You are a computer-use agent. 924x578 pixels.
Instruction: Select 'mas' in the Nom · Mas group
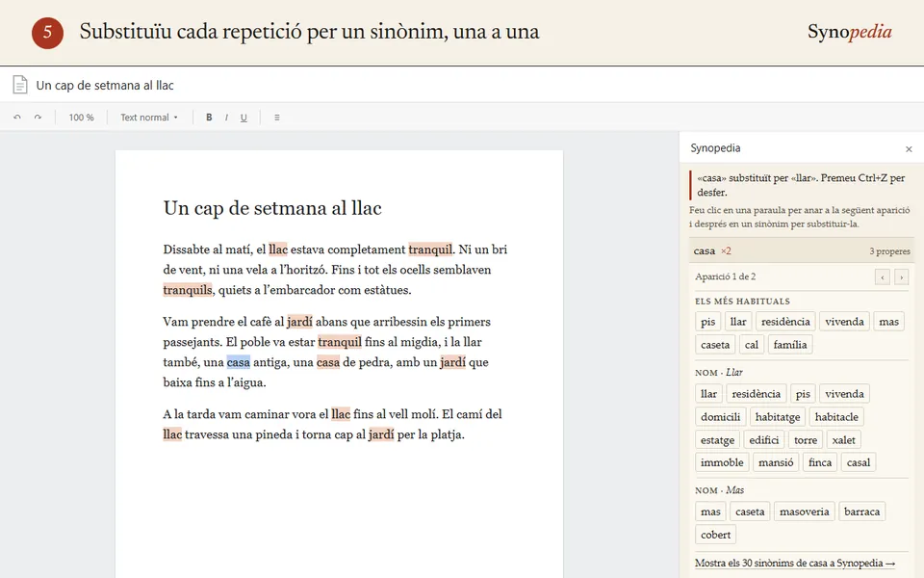tap(710, 512)
